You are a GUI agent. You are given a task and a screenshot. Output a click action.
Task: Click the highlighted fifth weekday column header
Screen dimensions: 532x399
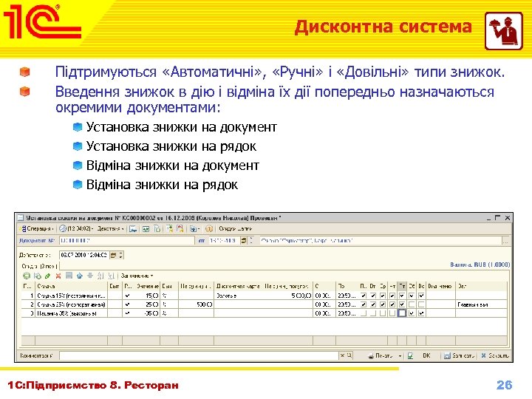pyautogui.click(x=402, y=286)
